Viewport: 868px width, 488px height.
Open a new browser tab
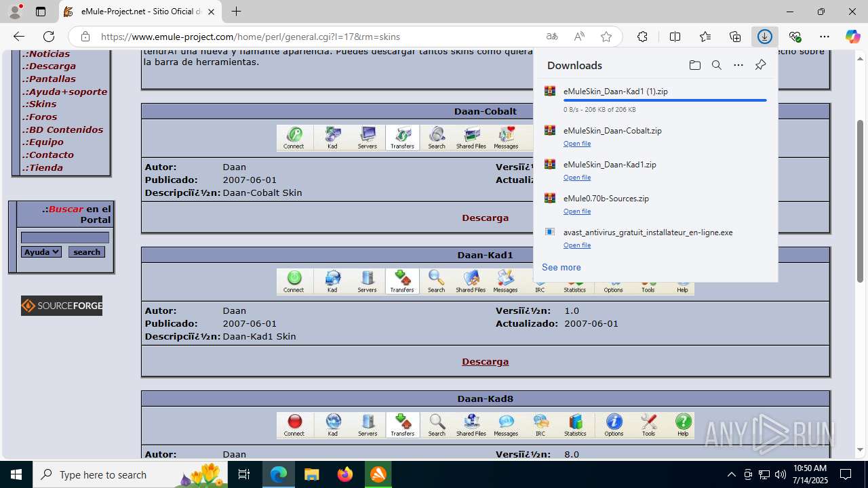[x=236, y=12]
